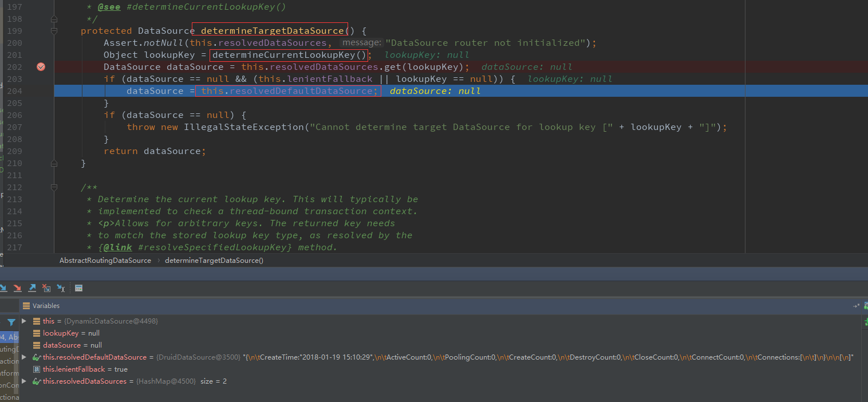Click the Force Step Into red arrow icon
The image size is (868, 402).
click(x=17, y=288)
